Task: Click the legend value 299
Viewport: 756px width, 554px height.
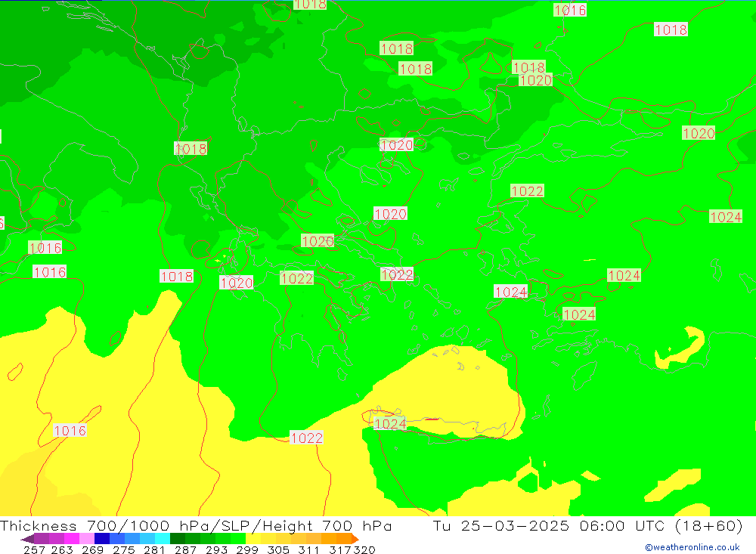Action: click(x=247, y=549)
